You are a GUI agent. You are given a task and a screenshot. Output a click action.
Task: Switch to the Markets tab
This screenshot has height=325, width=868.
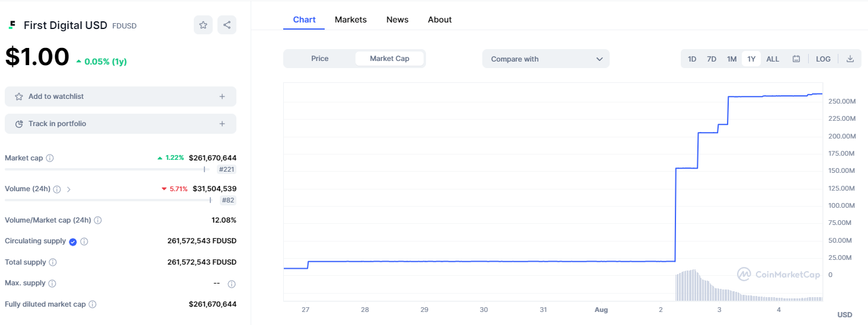[x=351, y=20]
